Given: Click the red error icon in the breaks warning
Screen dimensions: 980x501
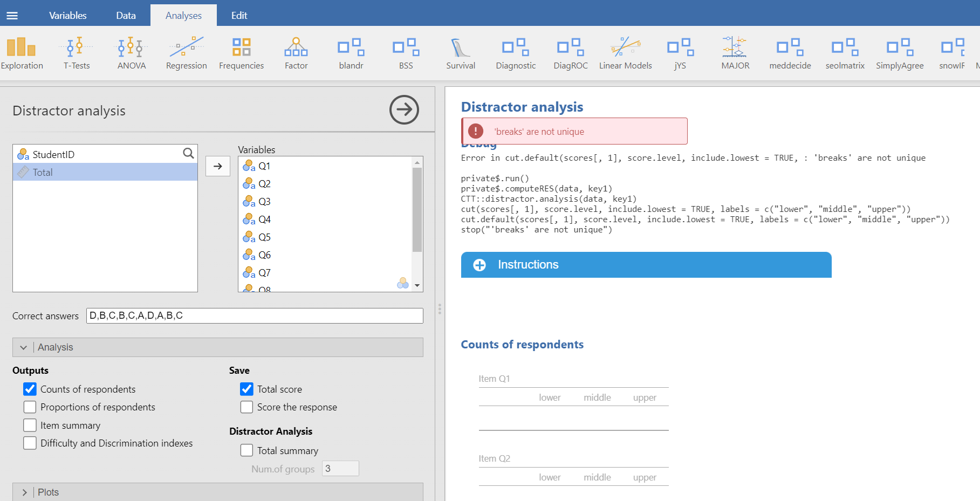Looking at the screenshot, I should [476, 131].
